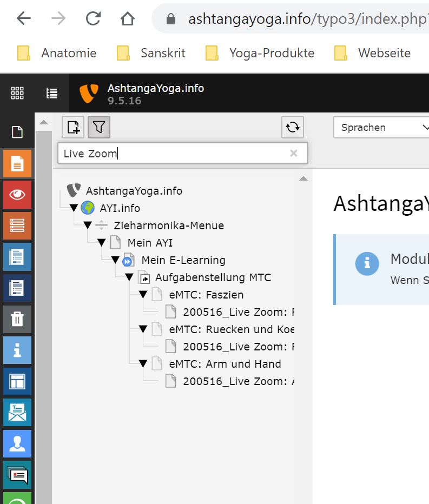Select the AshtangaYoga.info root node
This screenshot has height=504, width=429.
(x=134, y=191)
